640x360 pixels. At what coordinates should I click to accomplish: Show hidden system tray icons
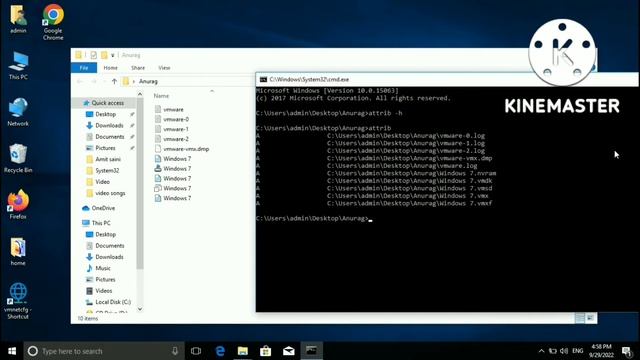pos(541,351)
